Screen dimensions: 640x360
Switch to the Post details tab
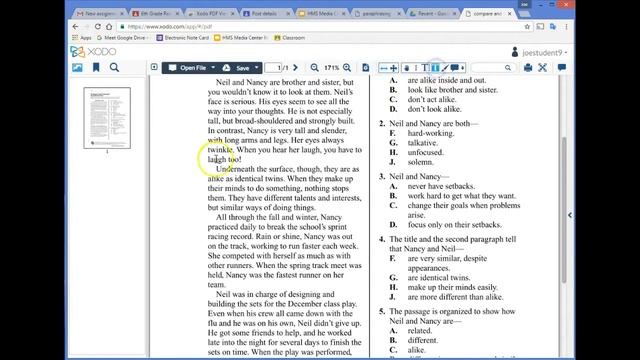pyautogui.click(x=267, y=13)
